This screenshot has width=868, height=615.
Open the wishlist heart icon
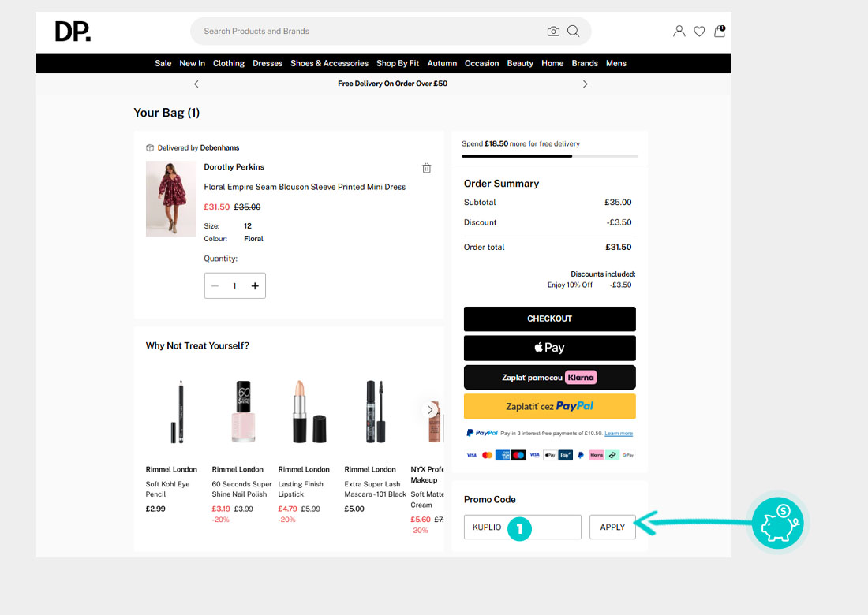[x=699, y=32]
